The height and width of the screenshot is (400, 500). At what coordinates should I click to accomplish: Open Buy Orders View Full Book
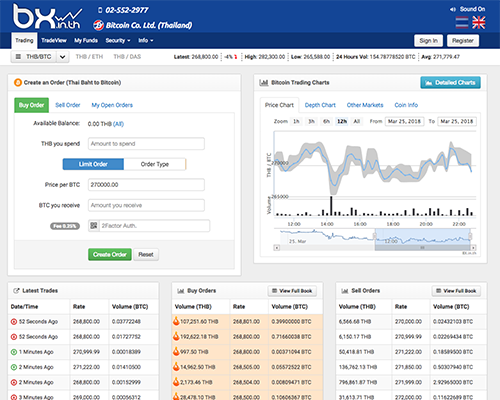pyautogui.click(x=292, y=291)
